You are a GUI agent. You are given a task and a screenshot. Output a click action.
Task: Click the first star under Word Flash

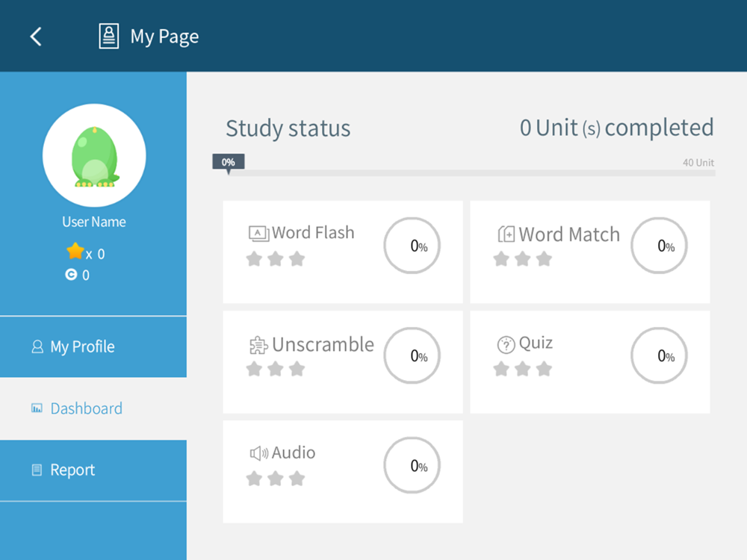(x=255, y=259)
